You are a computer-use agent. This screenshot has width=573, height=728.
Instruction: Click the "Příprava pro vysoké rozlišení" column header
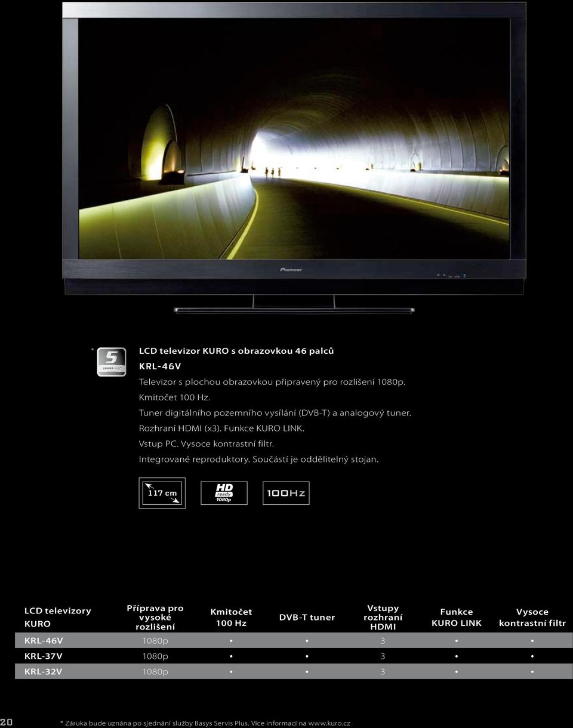coord(155,618)
